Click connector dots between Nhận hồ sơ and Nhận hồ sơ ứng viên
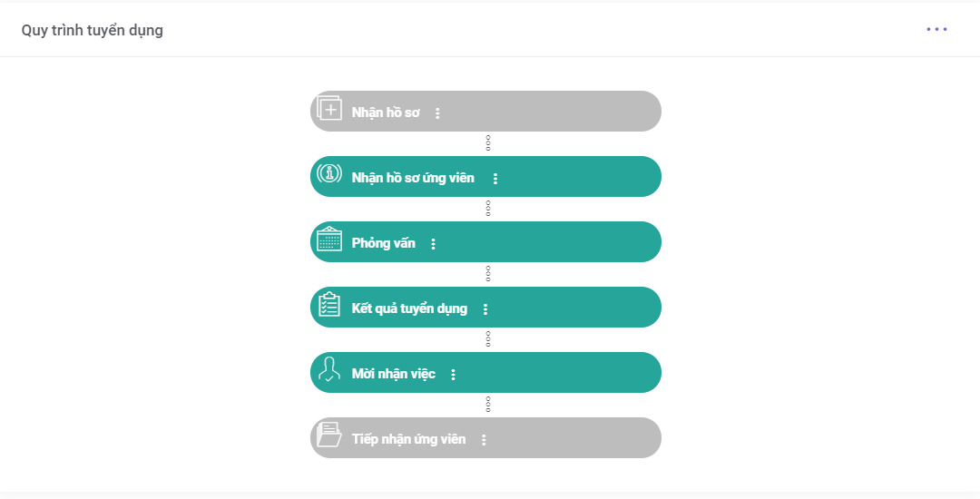980x499 pixels. pos(488,143)
